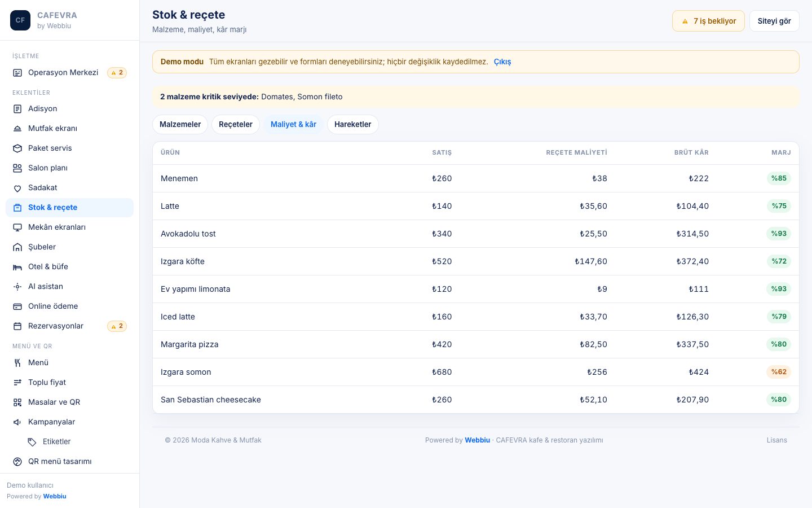Image resolution: width=812 pixels, height=508 pixels.
Task: Click the Margarita pizza sale price ₺420
Action: coord(442,344)
